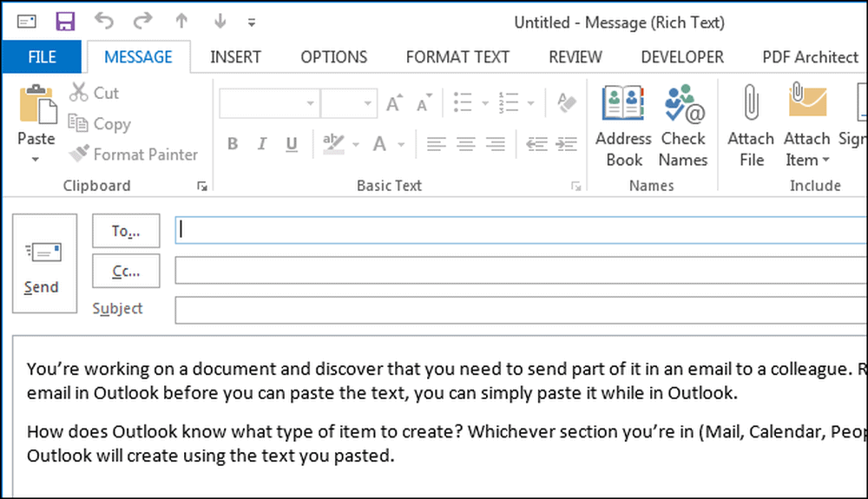
Task: Toggle Bold formatting
Action: pos(233,144)
